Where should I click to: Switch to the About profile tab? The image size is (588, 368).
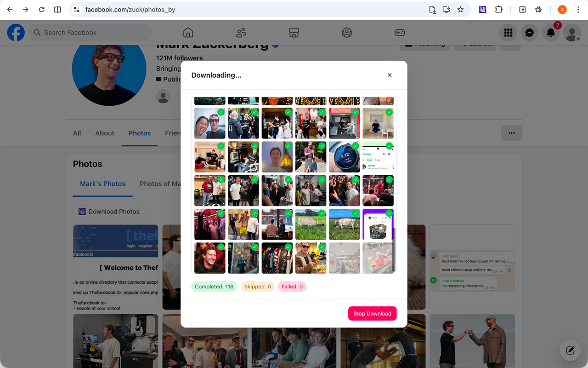(105, 133)
